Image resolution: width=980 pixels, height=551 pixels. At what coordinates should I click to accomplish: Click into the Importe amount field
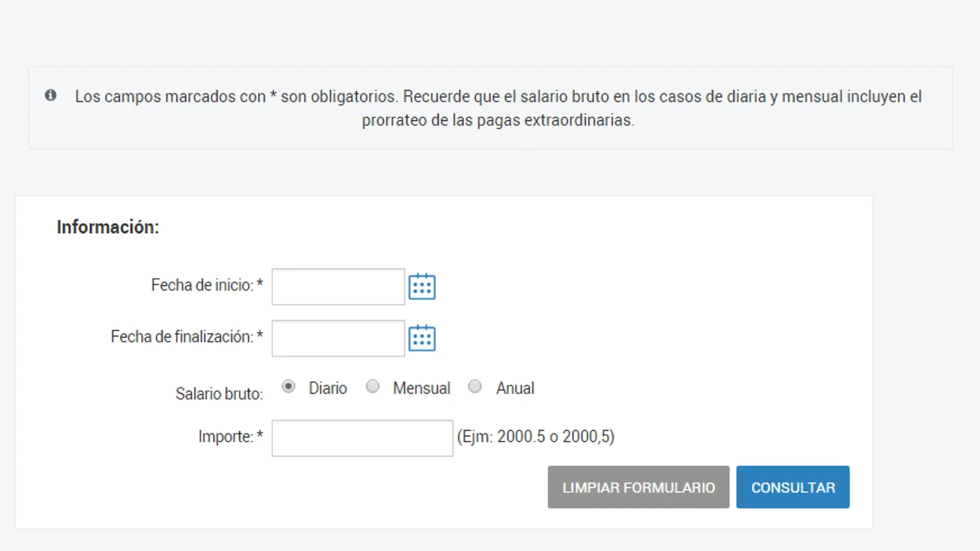pos(362,437)
